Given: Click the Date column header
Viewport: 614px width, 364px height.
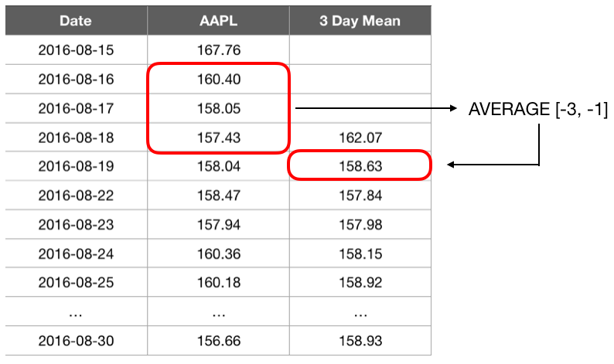Looking at the screenshot, I should click(x=75, y=21).
